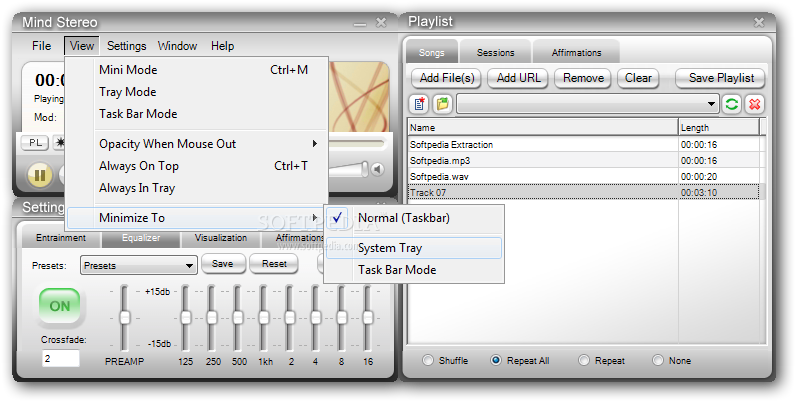This screenshot has width=796, height=402.
Task: Select the Softpedia.mp3 track
Action: [583, 161]
